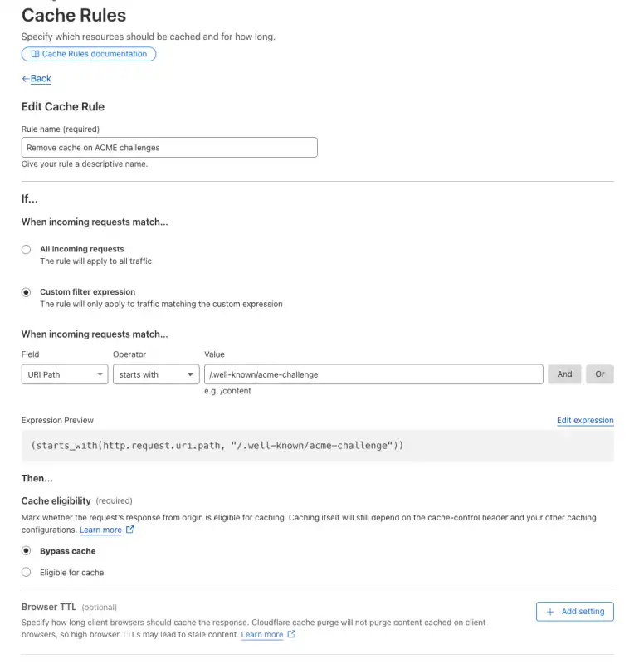Open Edit expression link

585,421
